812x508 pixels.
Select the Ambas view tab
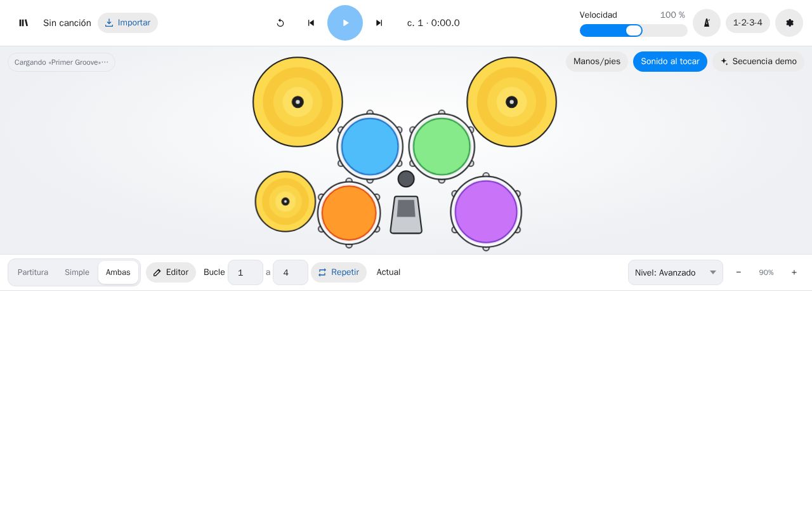pyautogui.click(x=118, y=272)
